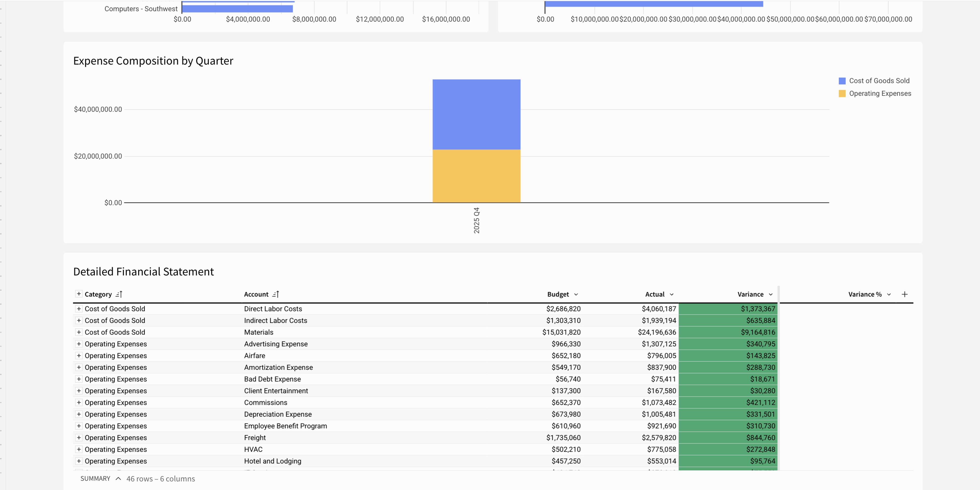Expand the Materials row

pyautogui.click(x=79, y=332)
